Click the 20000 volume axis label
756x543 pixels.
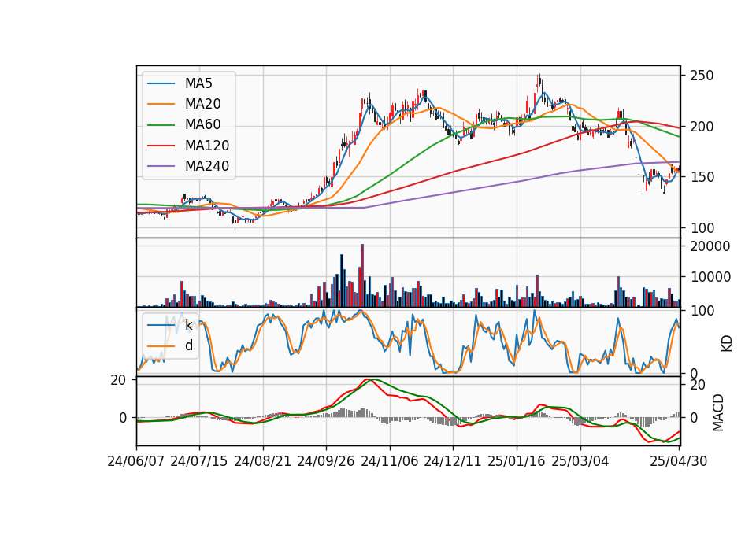point(710,246)
